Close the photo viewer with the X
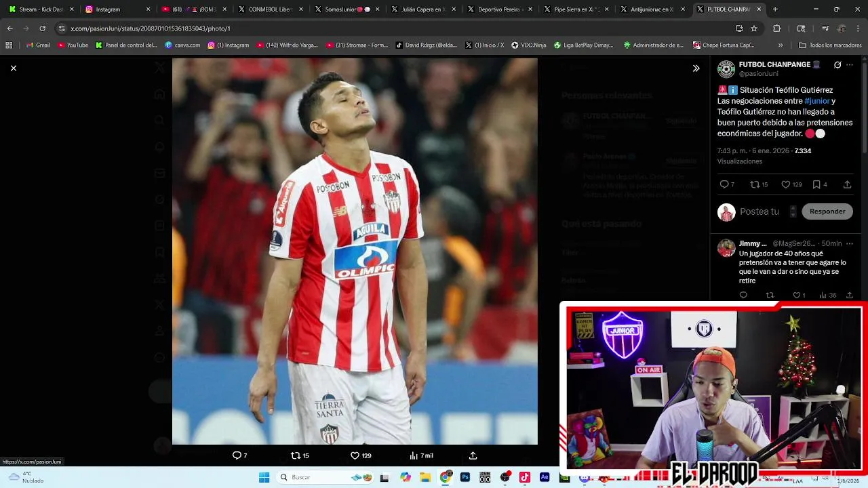 click(x=13, y=68)
